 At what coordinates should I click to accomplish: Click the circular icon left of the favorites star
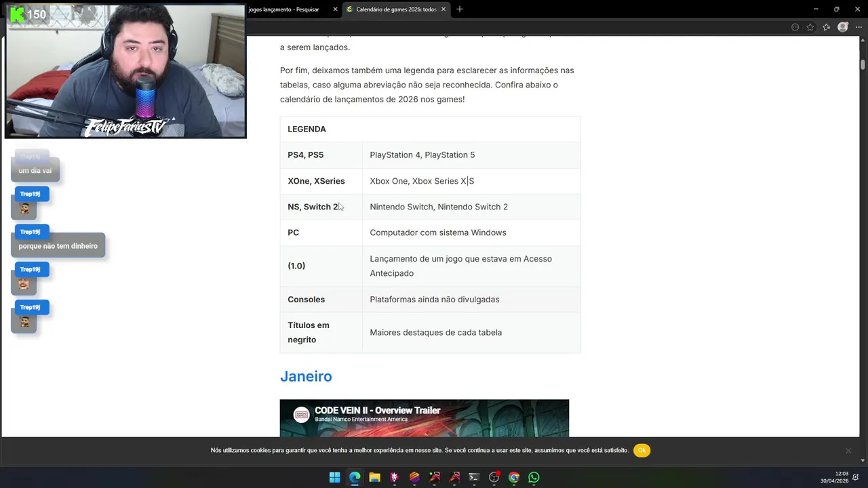pos(795,27)
